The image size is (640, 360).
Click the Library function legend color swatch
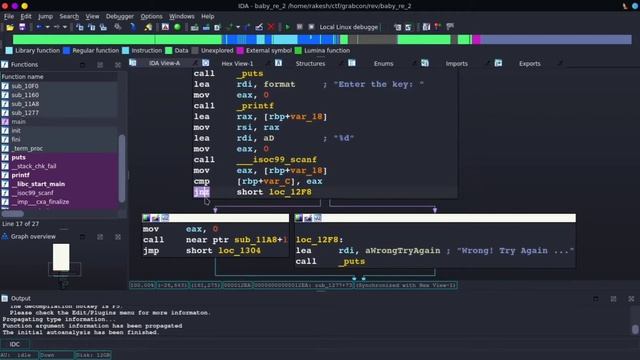tap(9, 51)
